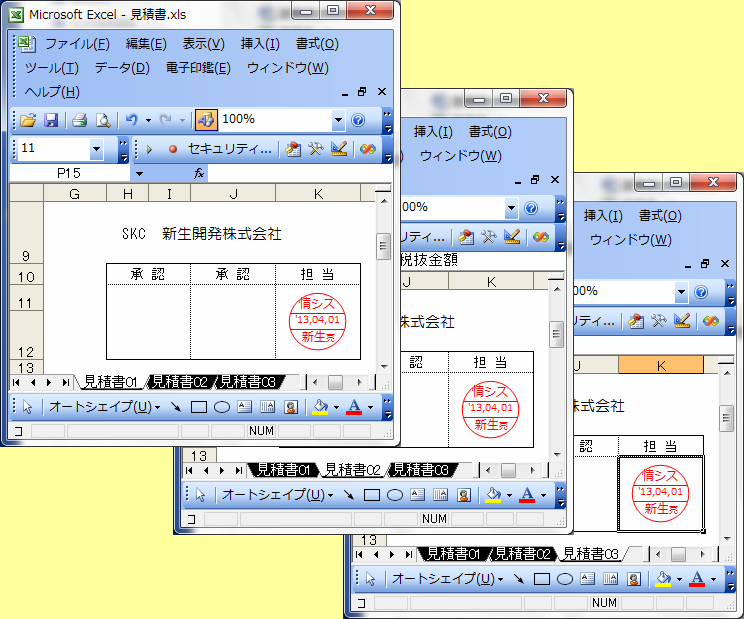Click the ウィンドウ(W) menu in middle window
Screen dimensions: 744x619
point(460,156)
